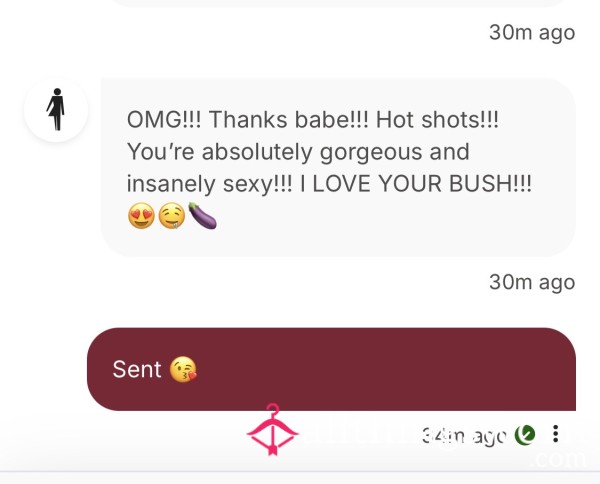Open the three-dot message options menu

coord(556,435)
